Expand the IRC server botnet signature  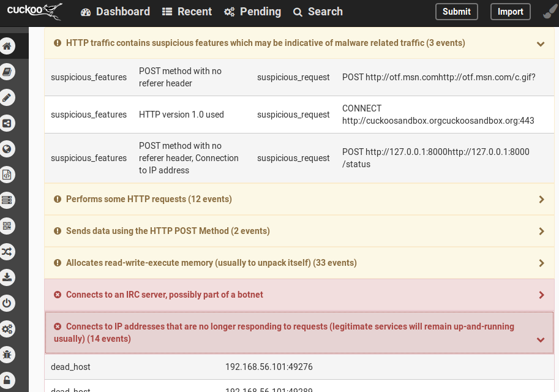click(541, 295)
